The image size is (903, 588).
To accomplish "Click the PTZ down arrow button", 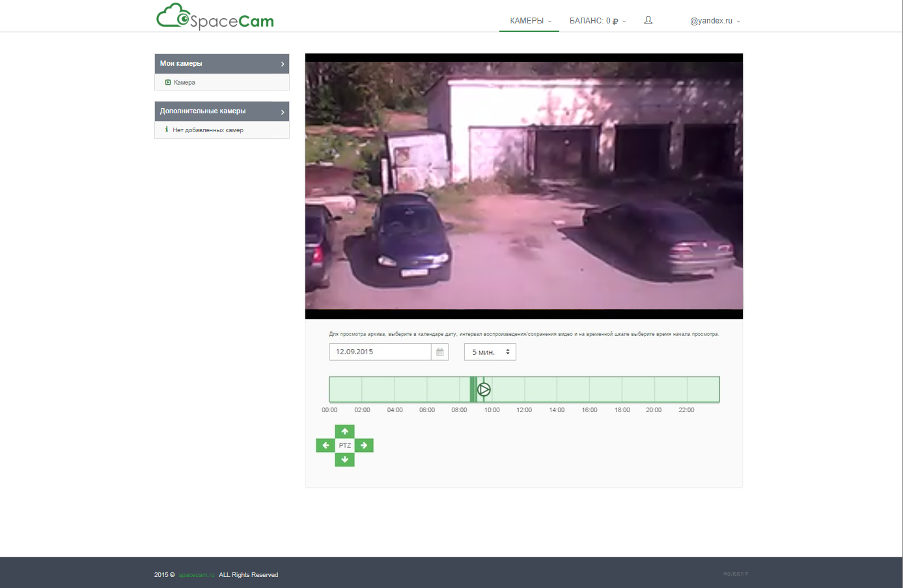I will coord(344,460).
